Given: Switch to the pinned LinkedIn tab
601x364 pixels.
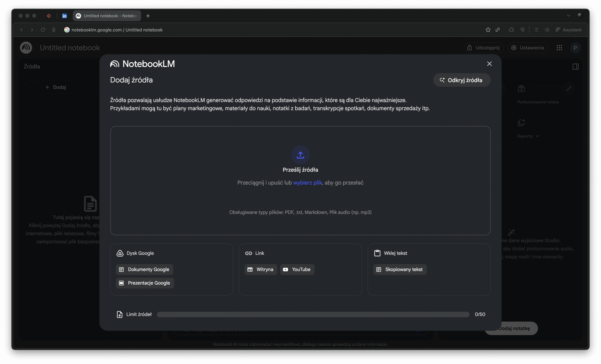Looking at the screenshot, I should click(64, 16).
